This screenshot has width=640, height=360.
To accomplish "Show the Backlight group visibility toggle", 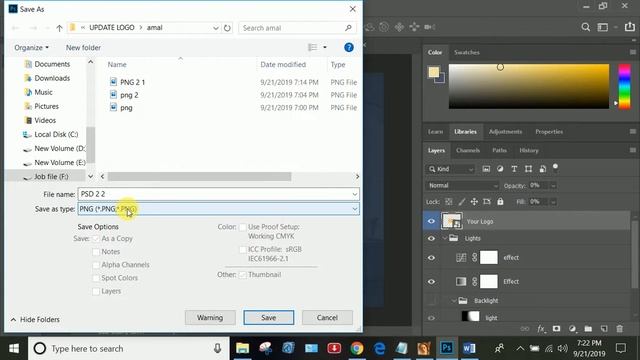I will click(x=431, y=301).
